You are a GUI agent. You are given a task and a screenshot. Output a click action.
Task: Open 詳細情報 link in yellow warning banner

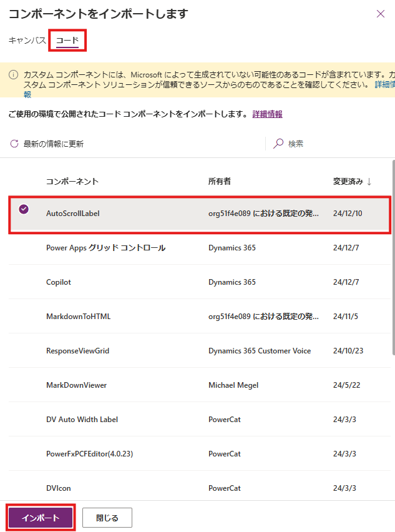click(x=384, y=84)
